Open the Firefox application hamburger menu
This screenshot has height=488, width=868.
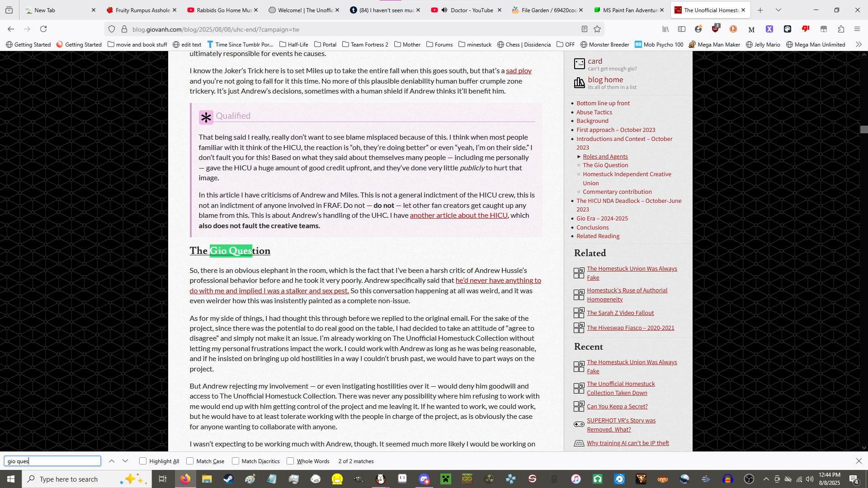pyautogui.click(x=857, y=29)
